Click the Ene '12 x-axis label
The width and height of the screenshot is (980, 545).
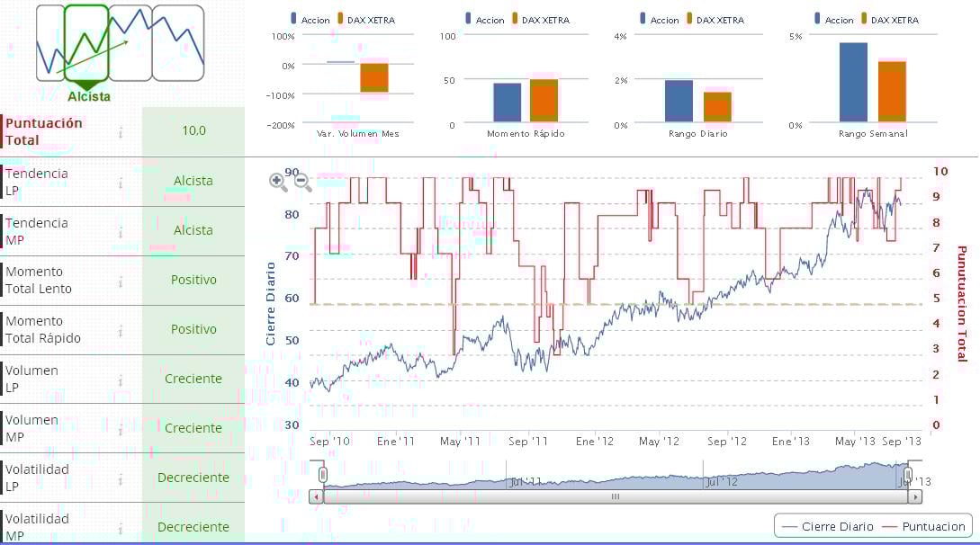(x=594, y=442)
